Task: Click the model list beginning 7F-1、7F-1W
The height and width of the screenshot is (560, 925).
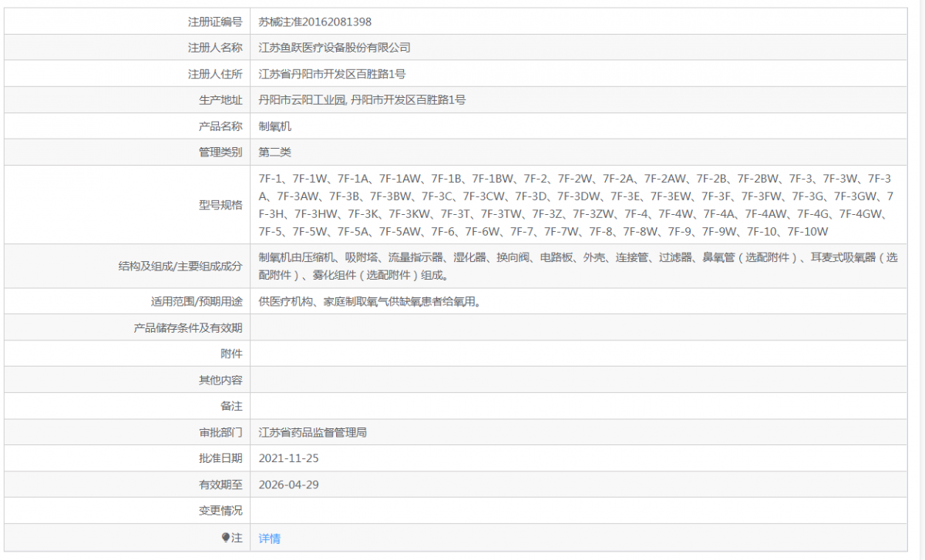Action: coord(577,205)
